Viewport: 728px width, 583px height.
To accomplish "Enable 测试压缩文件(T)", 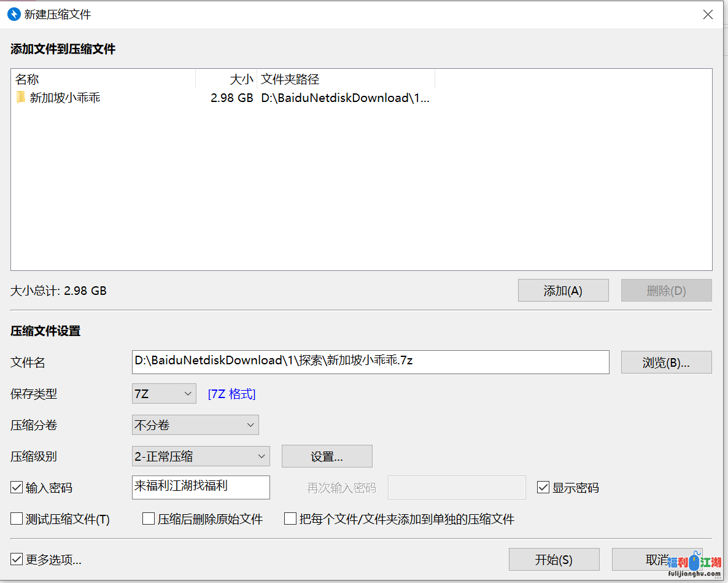I will [16, 518].
